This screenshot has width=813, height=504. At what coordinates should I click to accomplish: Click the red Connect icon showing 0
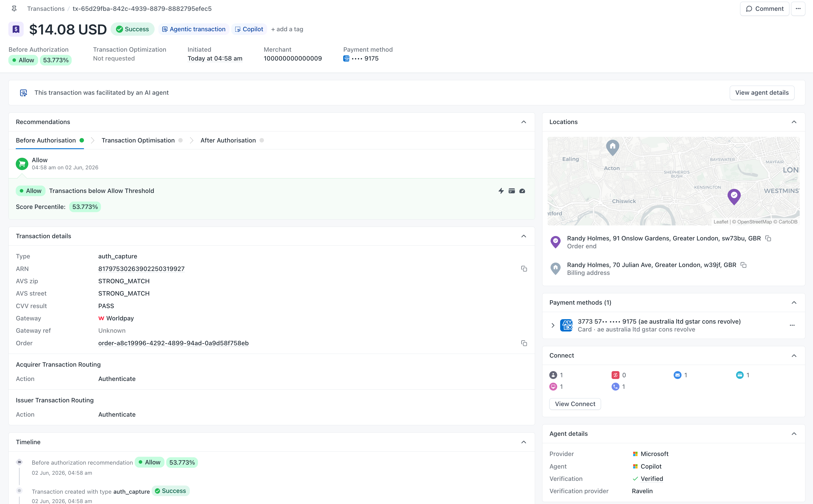click(615, 375)
